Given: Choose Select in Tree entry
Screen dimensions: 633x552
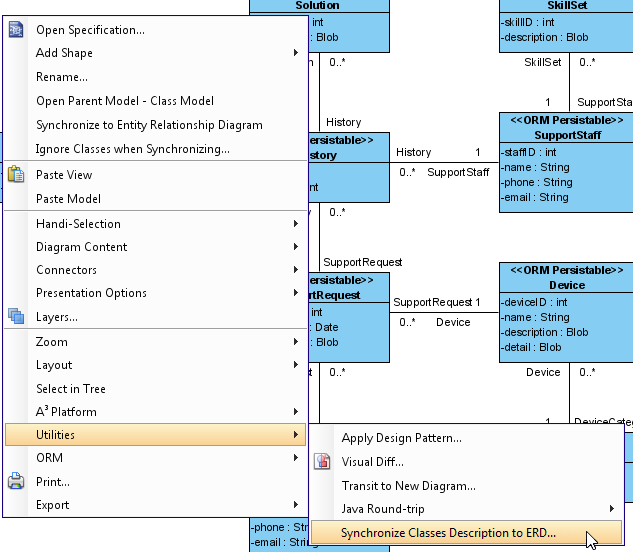Looking at the screenshot, I should pyautogui.click(x=155, y=388).
